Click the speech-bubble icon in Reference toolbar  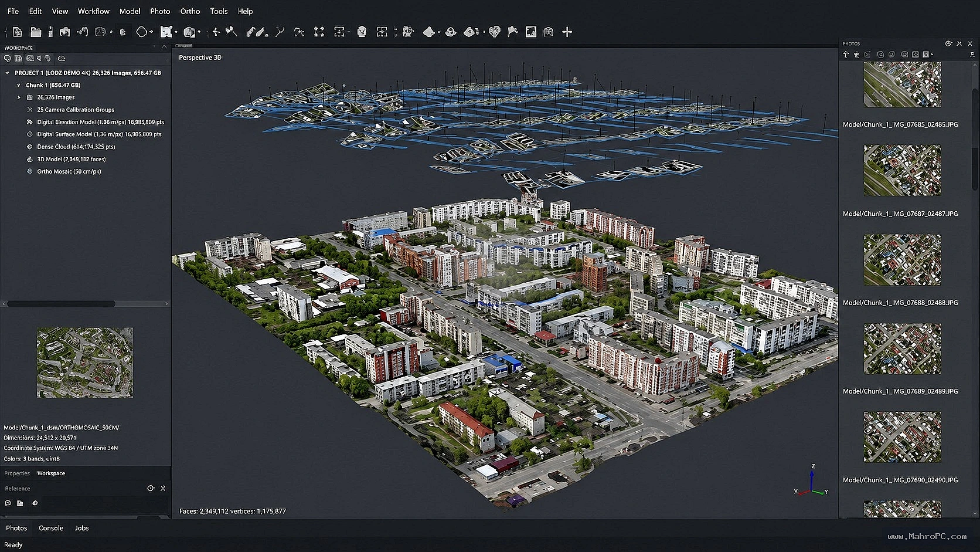coord(8,503)
